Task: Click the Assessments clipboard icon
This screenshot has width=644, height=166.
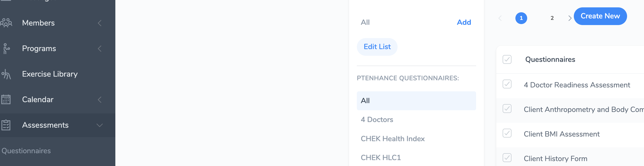Action: pyautogui.click(x=6, y=125)
